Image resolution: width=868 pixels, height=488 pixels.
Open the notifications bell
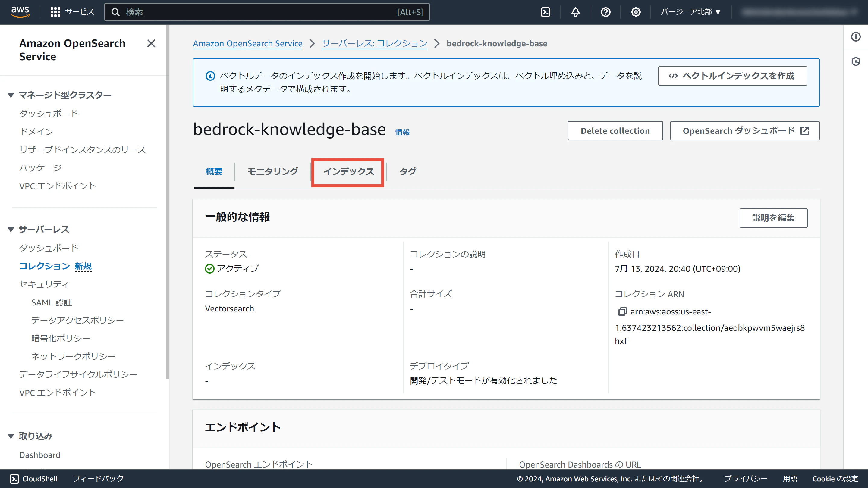(x=576, y=12)
